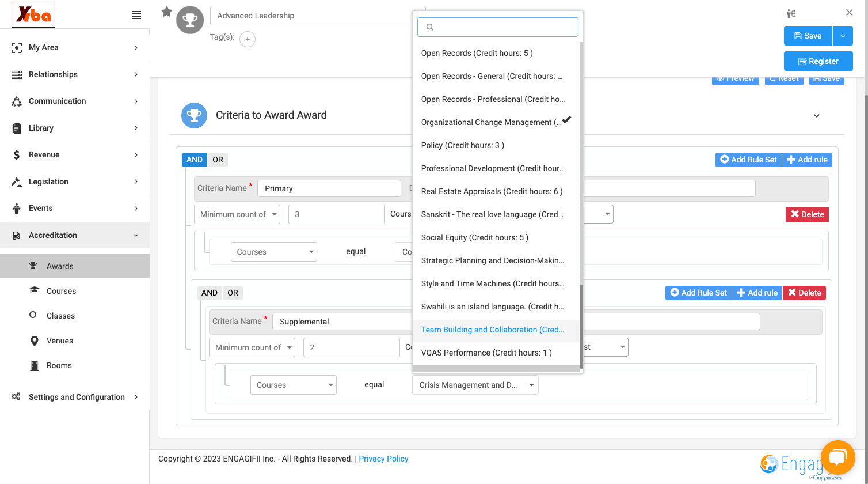Mark award as favorite with star icon
This screenshot has height=484, width=868.
[167, 12]
